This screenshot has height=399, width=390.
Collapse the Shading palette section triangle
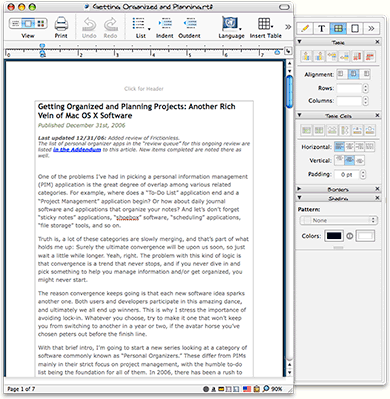pos(299,198)
